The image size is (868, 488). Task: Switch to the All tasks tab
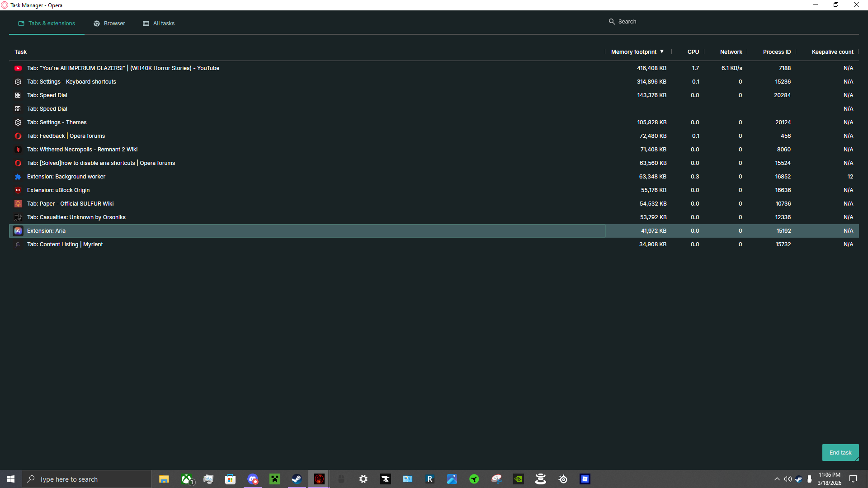(x=159, y=23)
